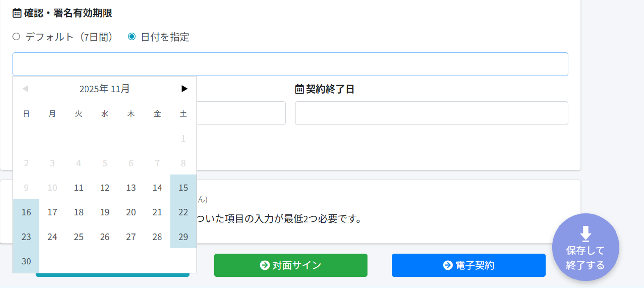This screenshot has height=288, width=644.
Task: Click calendar icon beside 契約終了日 label
Action: [x=299, y=89]
